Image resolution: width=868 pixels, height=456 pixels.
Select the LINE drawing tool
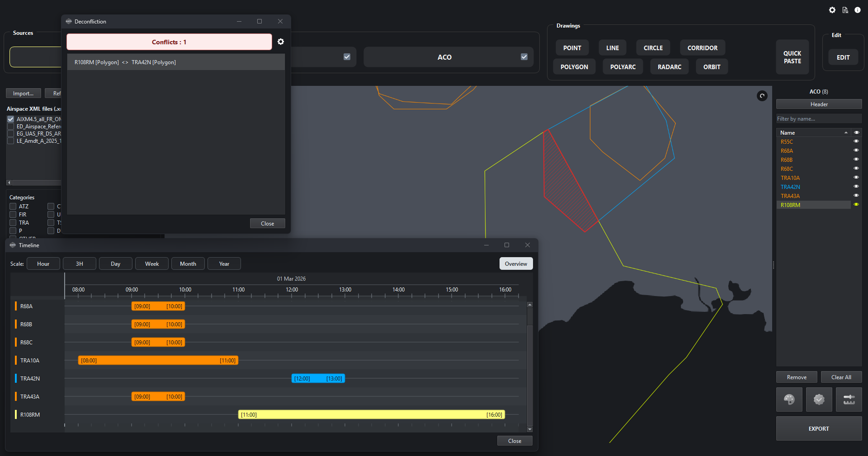point(613,48)
